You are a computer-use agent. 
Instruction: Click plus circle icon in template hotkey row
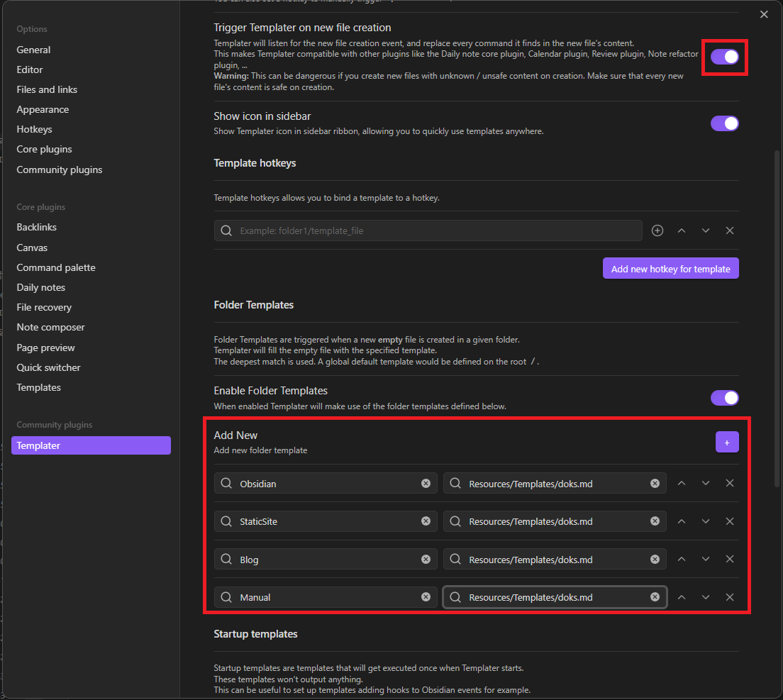pyautogui.click(x=657, y=230)
